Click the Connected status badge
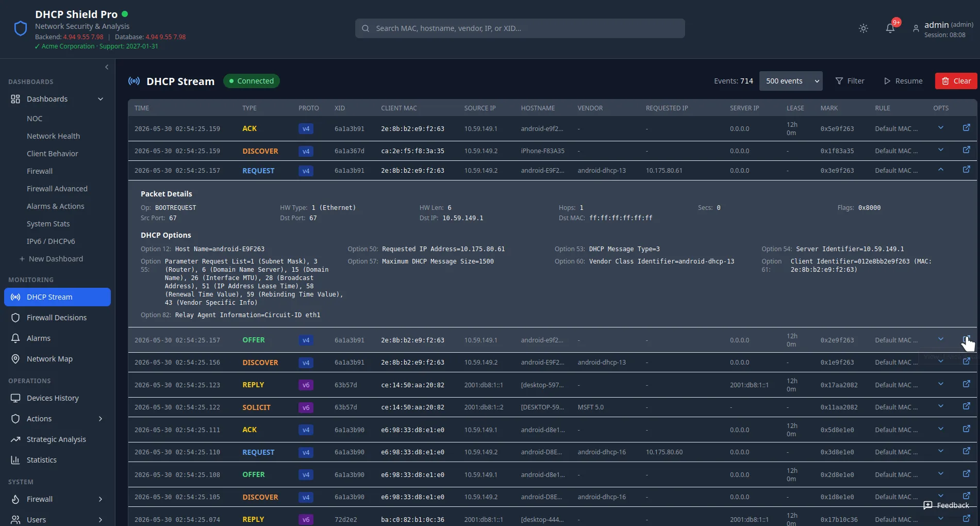The width and height of the screenshot is (980, 526). coord(252,81)
